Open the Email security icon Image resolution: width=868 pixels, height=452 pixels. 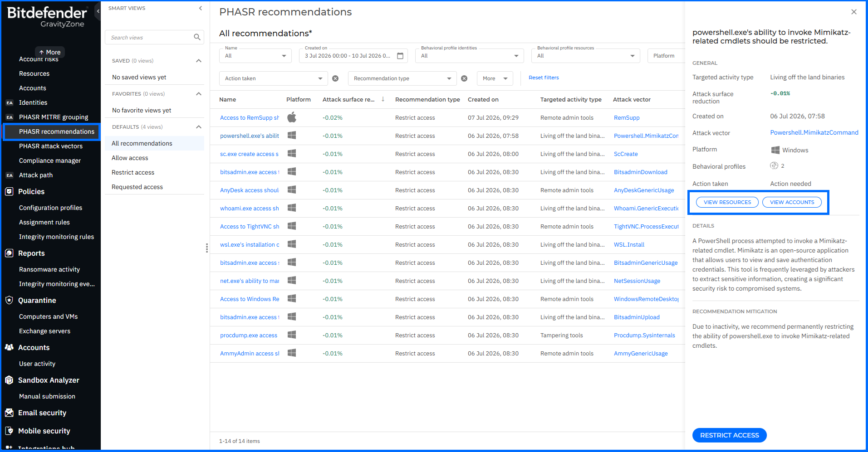[x=9, y=413]
